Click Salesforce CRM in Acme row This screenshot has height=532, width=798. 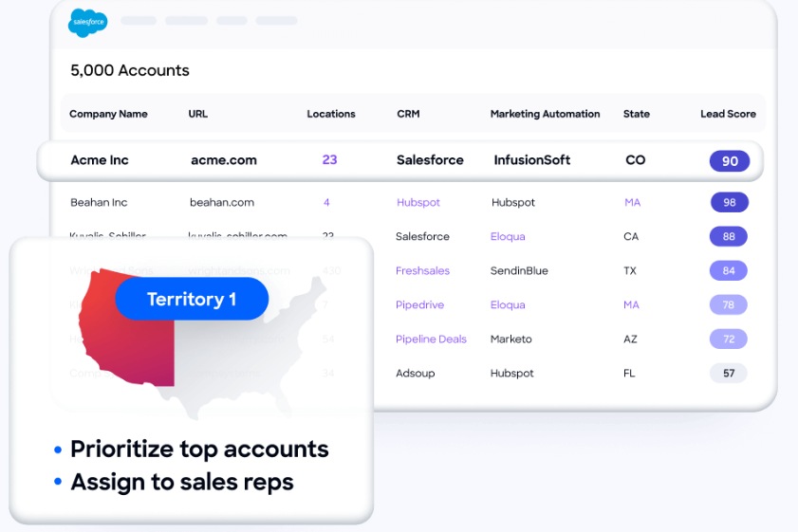coord(430,160)
